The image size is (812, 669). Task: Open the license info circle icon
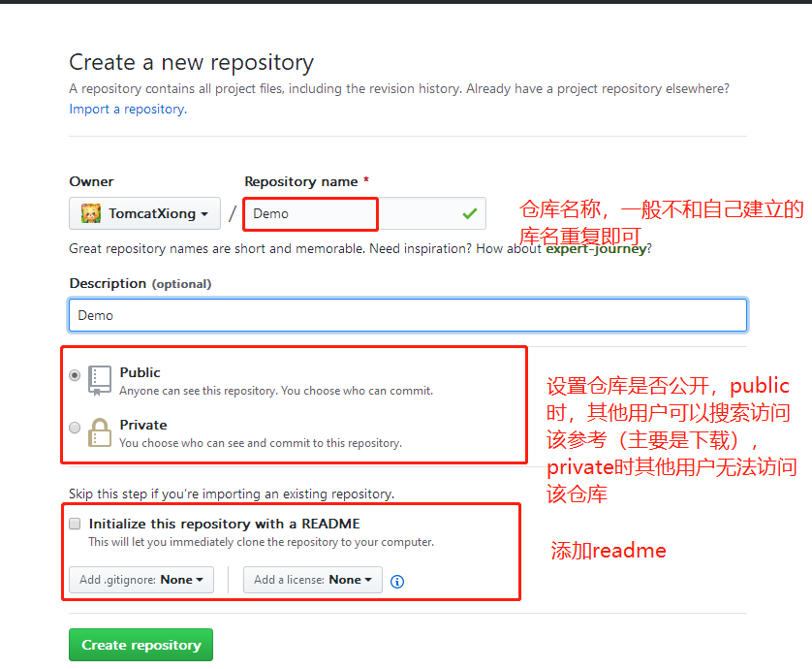(397, 582)
